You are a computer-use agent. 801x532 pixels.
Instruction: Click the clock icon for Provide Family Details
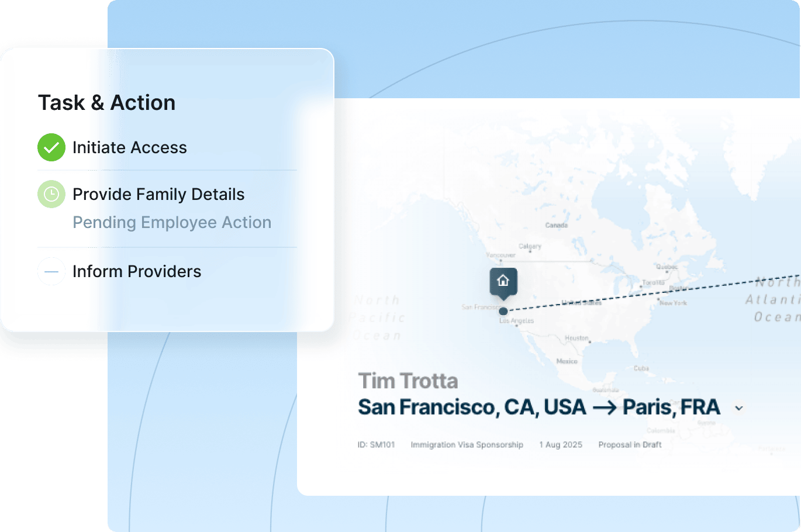51,194
